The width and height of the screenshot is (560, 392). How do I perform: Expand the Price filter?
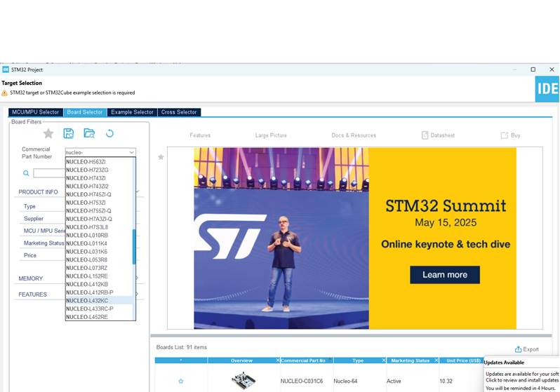pos(30,255)
